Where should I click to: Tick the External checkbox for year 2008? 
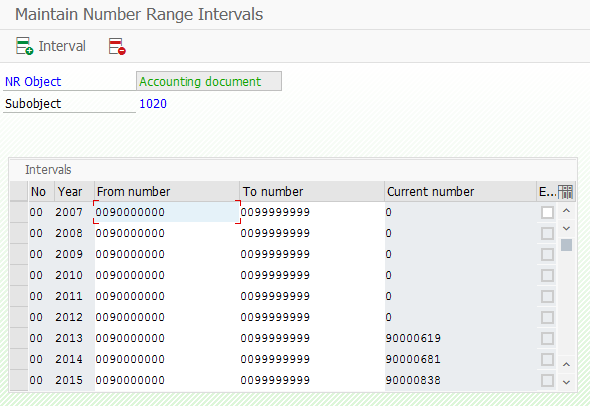(547, 233)
